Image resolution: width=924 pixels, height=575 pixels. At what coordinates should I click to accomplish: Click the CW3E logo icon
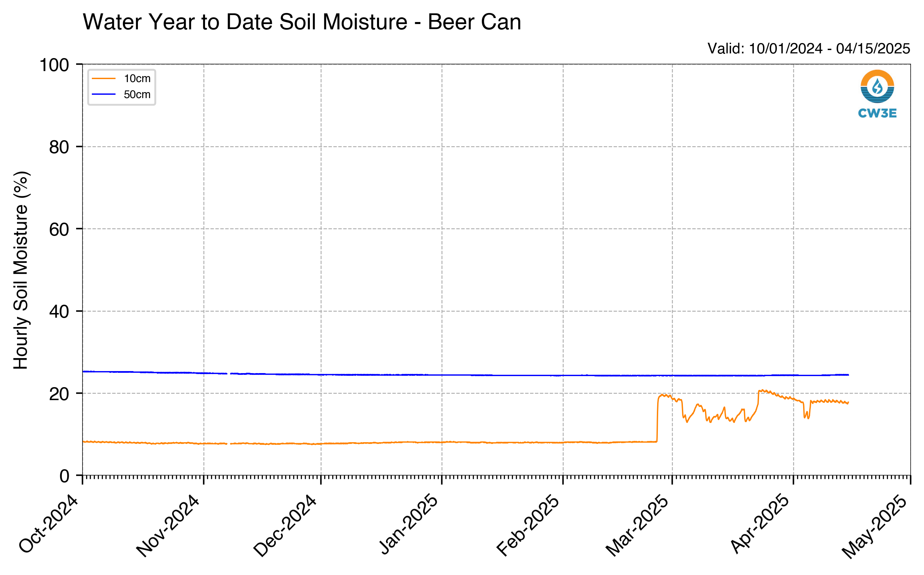pyautogui.click(x=877, y=87)
